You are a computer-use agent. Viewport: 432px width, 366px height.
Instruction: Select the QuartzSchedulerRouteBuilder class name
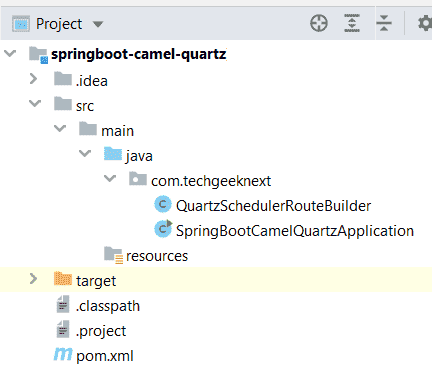point(273,206)
